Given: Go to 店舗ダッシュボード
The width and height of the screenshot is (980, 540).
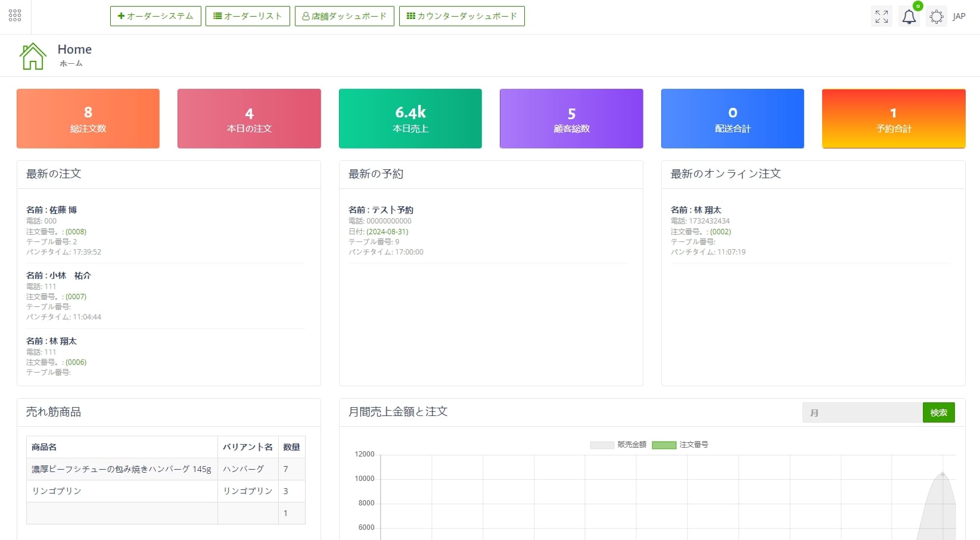Looking at the screenshot, I should (x=344, y=16).
